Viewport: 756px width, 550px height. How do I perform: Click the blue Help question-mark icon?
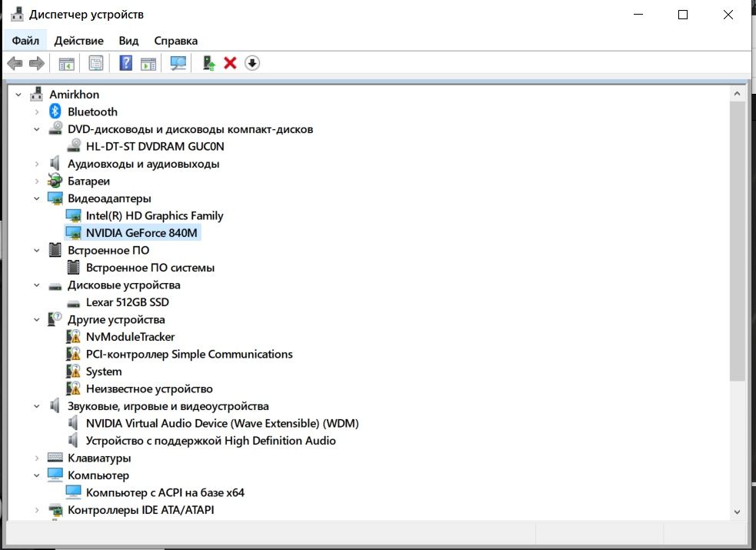126,63
